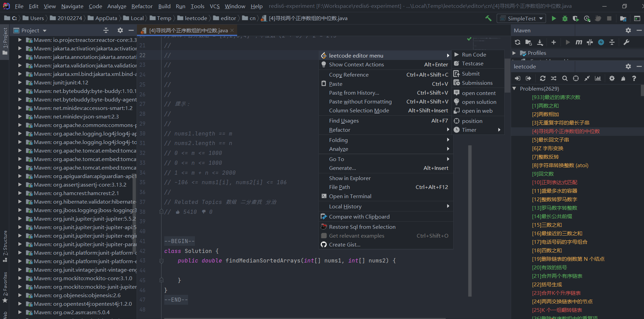Execute a Maven goal via the m icon
The image size is (644, 319).
(x=579, y=42)
